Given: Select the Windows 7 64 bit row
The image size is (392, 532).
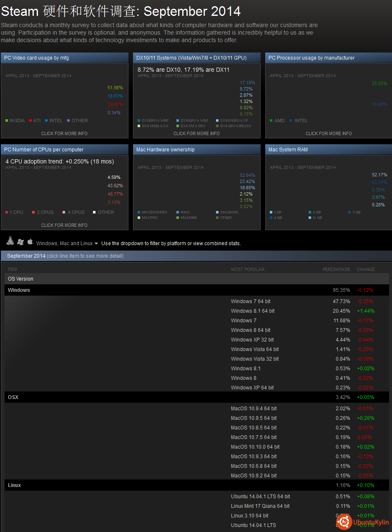Looking at the screenshot, I should pyautogui.click(x=251, y=301).
